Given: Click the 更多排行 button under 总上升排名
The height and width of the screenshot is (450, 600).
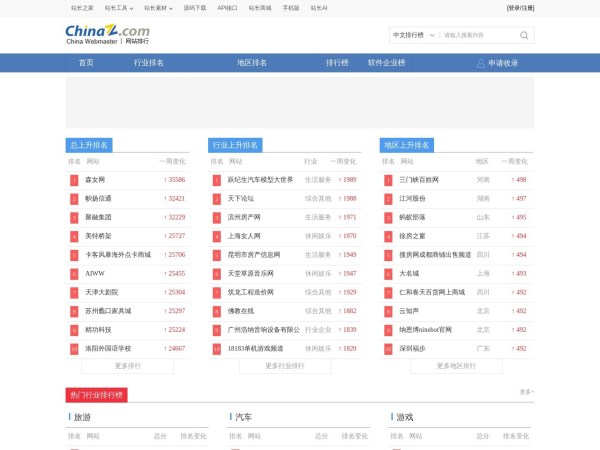Looking at the screenshot, I should 127,366.
